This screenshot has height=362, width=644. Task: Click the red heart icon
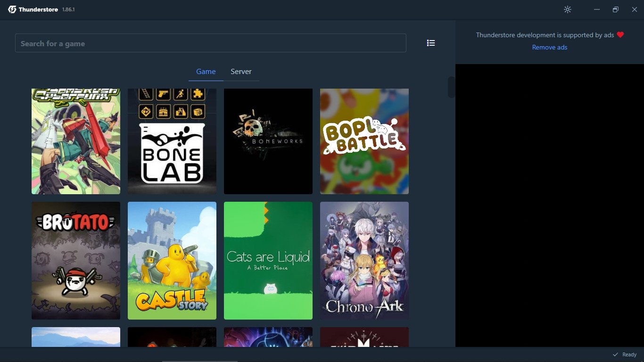click(x=620, y=35)
